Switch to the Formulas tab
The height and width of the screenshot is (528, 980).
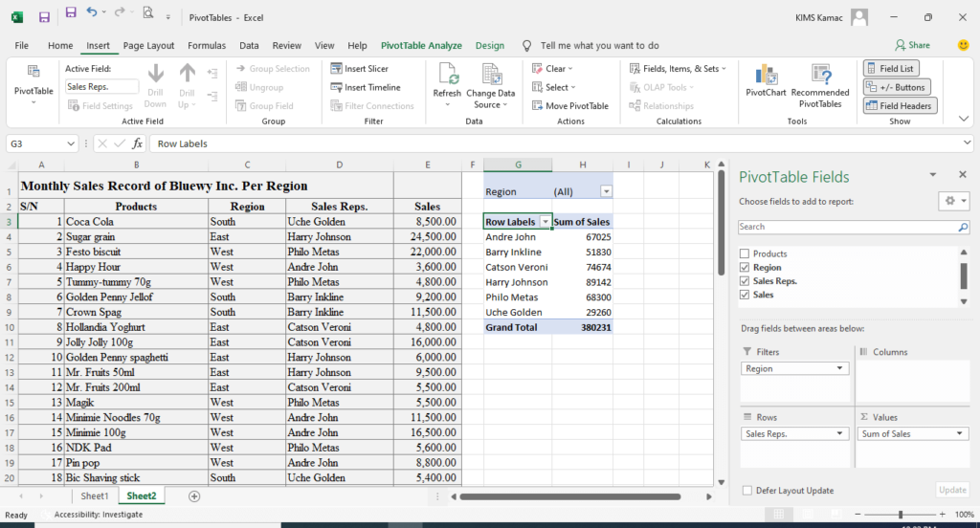click(207, 46)
